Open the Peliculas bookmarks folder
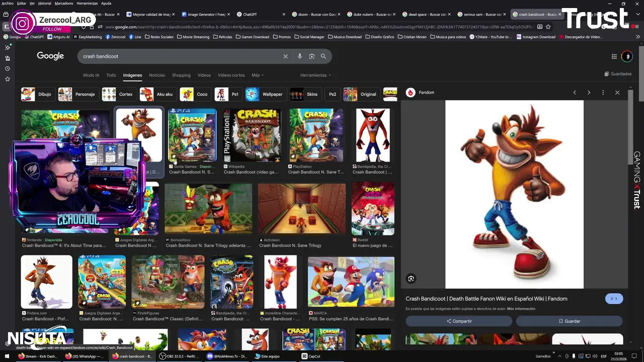 [x=222, y=37]
